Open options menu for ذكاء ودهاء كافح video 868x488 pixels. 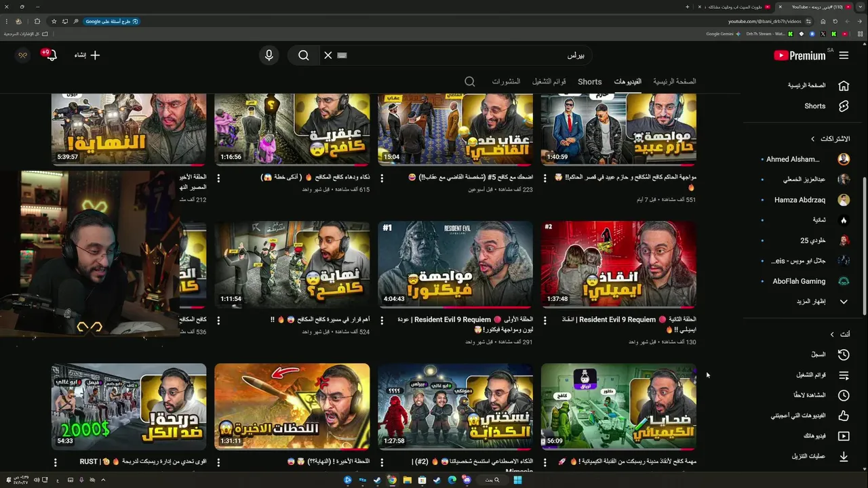point(218,178)
